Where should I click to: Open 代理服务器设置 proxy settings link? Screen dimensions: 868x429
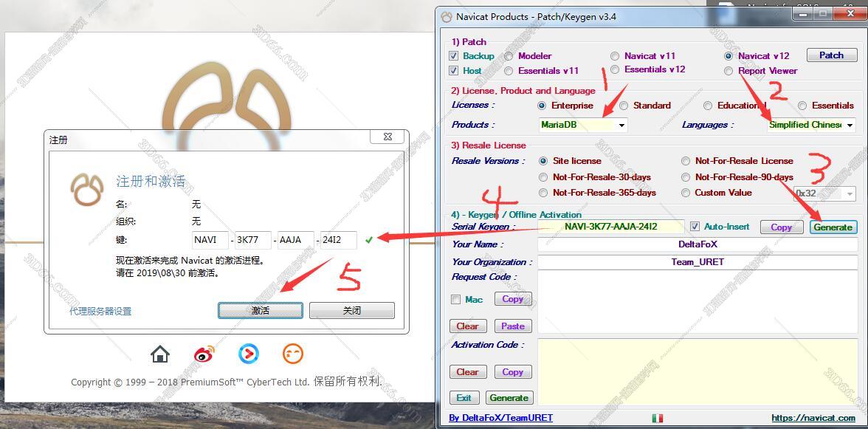(100, 311)
